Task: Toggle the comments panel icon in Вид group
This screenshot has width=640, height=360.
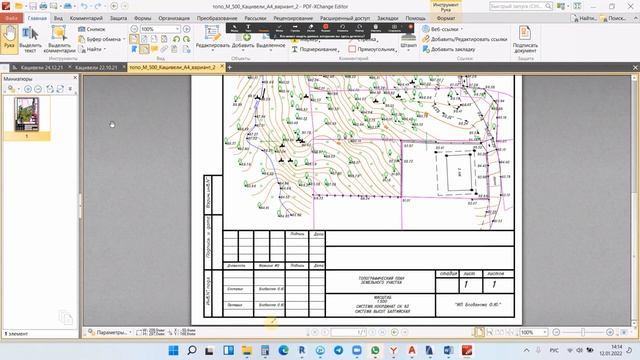Action: coord(154,49)
